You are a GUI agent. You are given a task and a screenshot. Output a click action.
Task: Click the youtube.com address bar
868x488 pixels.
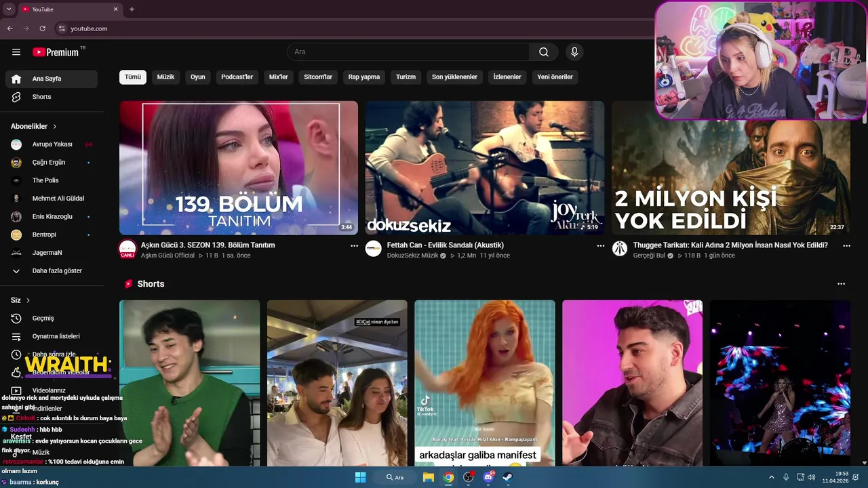pos(89,28)
